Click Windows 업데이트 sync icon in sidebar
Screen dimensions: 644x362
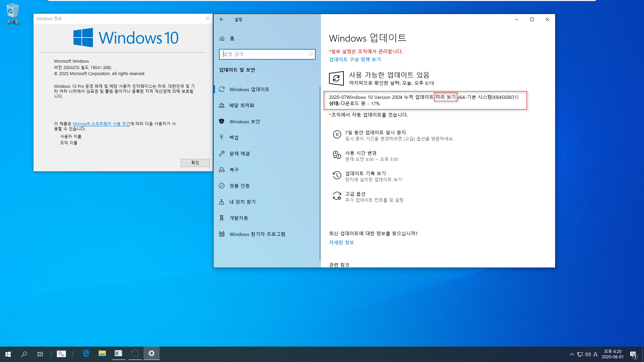point(222,89)
